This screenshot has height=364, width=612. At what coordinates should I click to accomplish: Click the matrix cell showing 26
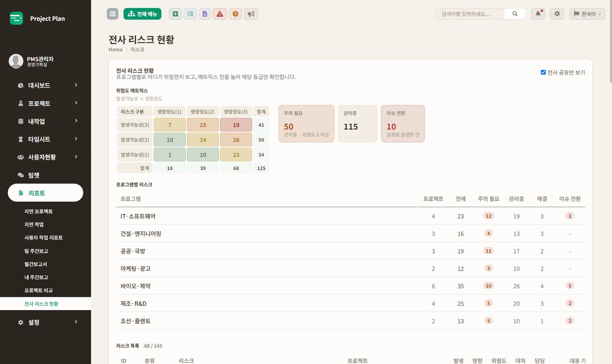[x=236, y=140]
